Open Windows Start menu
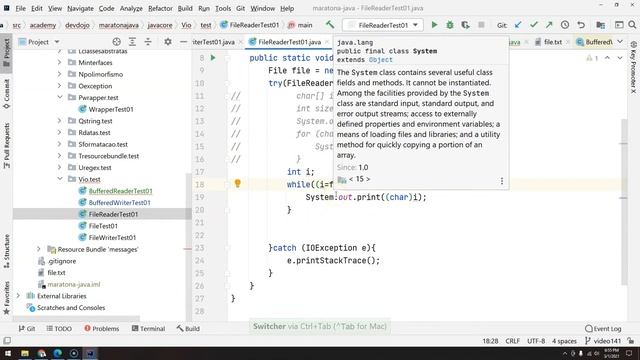 [x=8, y=353]
